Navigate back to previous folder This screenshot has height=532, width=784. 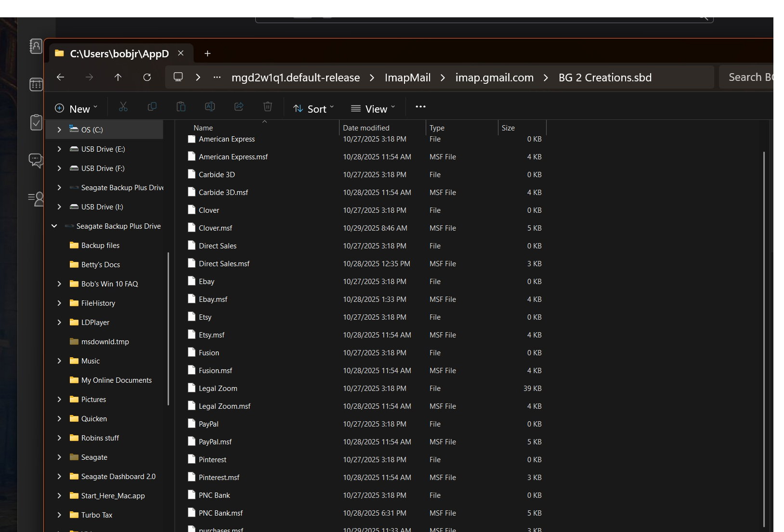click(61, 78)
